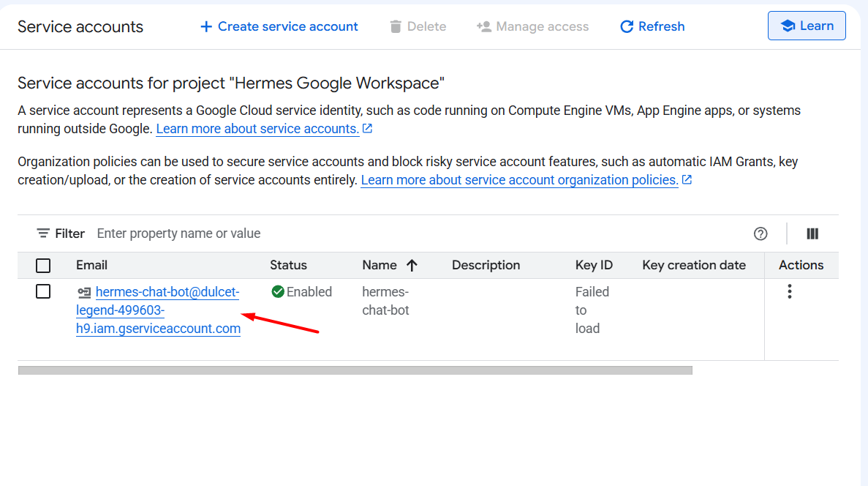Open column display options icon
Image resolution: width=868 pixels, height=486 pixels.
(812, 234)
